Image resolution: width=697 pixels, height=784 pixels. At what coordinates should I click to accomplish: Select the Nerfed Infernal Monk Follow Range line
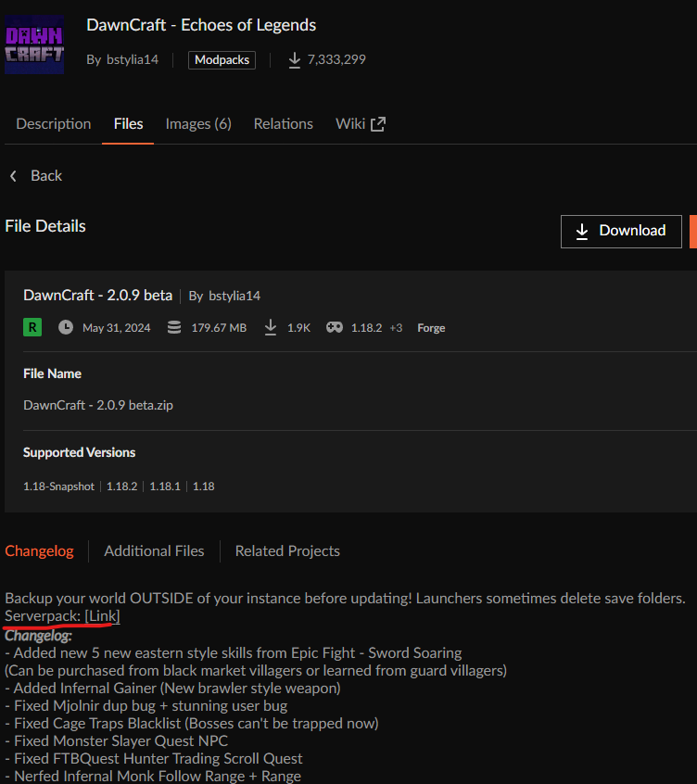pos(153,776)
